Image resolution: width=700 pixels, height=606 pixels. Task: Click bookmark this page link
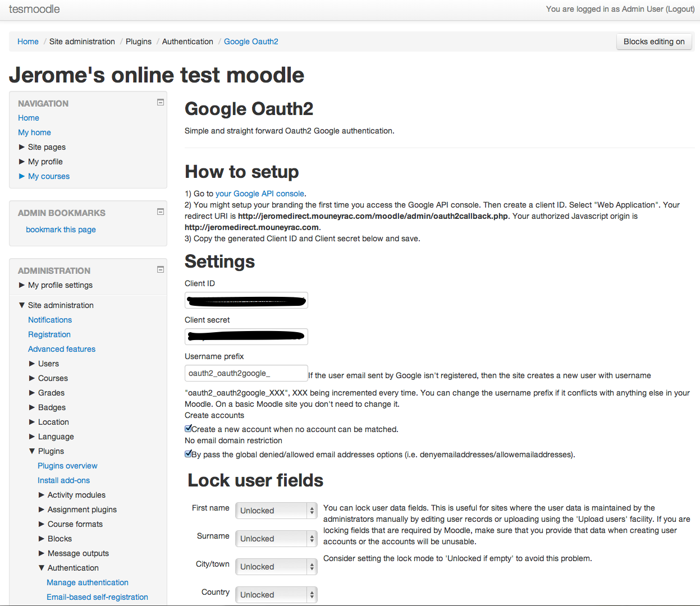tap(61, 229)
